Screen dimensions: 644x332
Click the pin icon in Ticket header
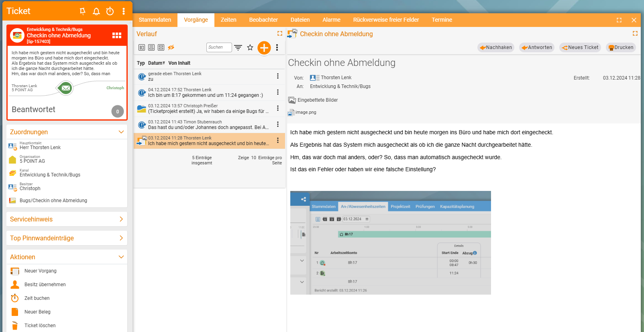[x=83, y=11]
